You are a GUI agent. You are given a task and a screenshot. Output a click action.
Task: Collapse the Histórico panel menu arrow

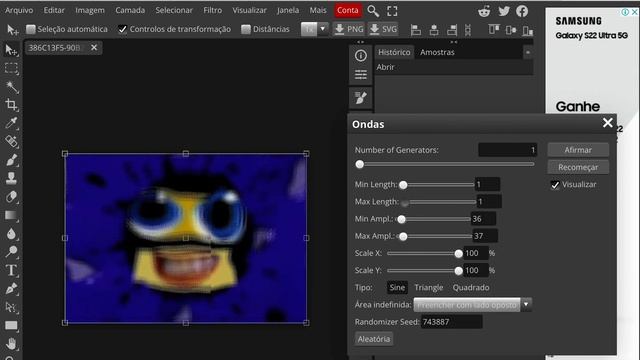tap(528, 52)
